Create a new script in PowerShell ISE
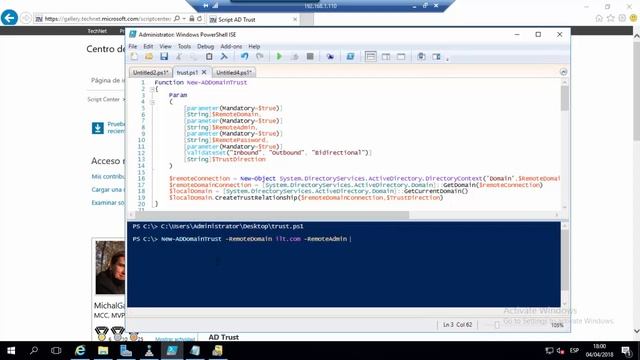 134,57
